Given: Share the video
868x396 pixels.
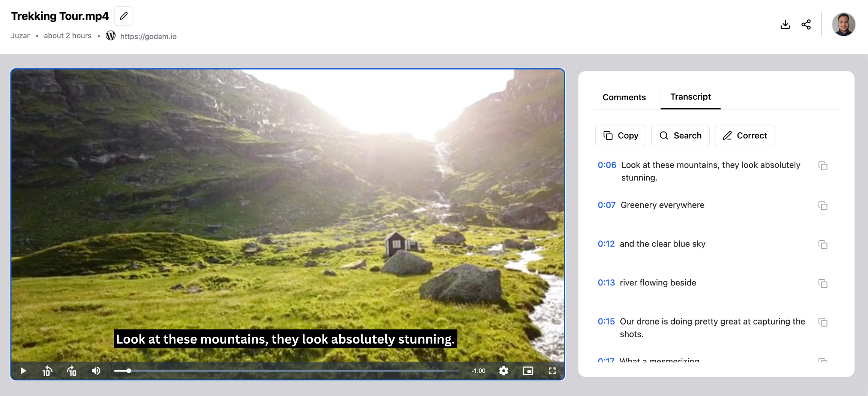Looking at the screenshot, I should click(x=806, y=24).
